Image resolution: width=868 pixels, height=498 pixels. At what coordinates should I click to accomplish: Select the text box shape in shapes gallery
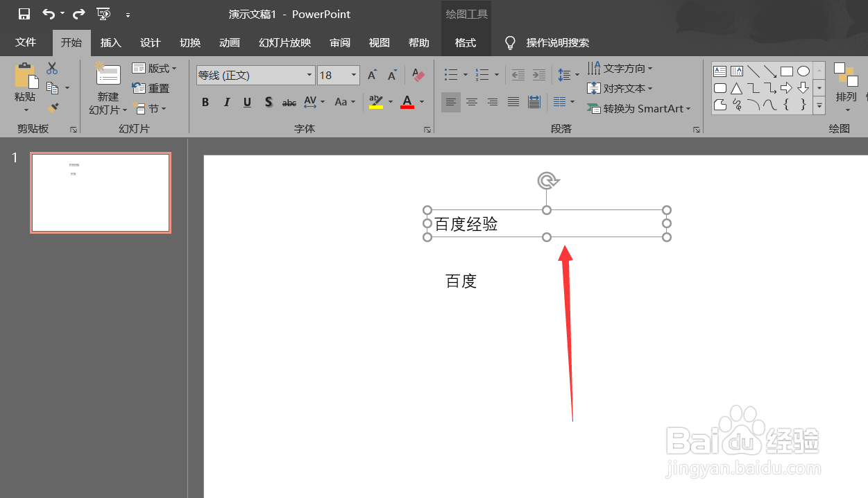720,71
